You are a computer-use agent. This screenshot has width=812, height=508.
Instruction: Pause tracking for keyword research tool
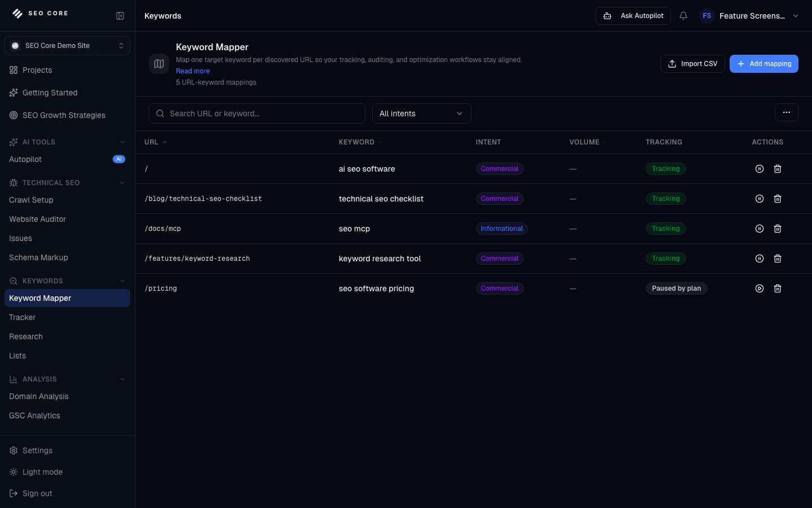[760, 259]
